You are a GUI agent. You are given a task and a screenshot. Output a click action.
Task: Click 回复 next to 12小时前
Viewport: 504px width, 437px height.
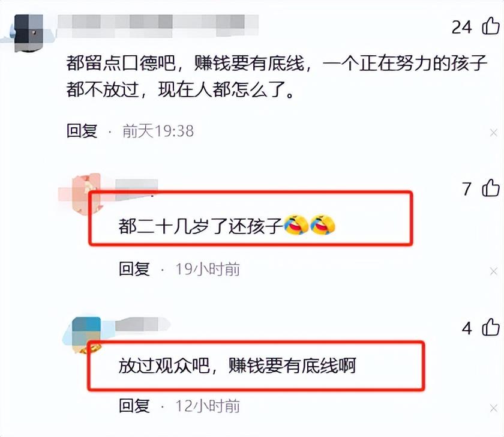134,406
